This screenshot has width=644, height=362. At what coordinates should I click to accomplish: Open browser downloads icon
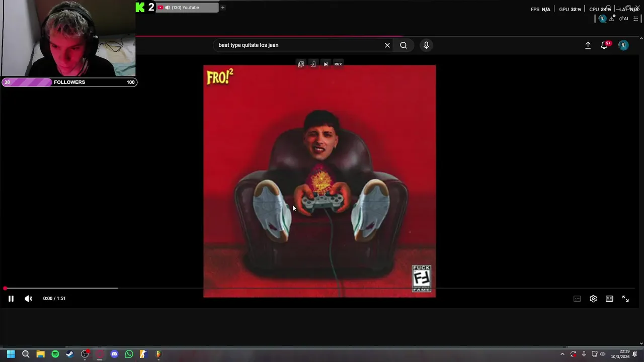point(612,19)
